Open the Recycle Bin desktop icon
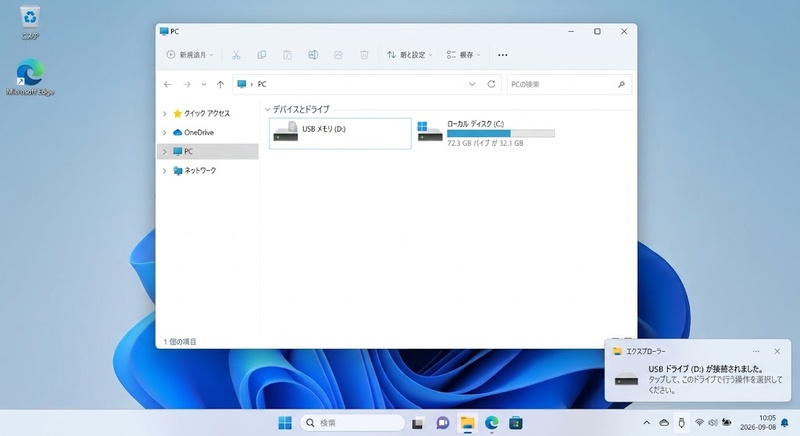 click(x=30, y=22)
